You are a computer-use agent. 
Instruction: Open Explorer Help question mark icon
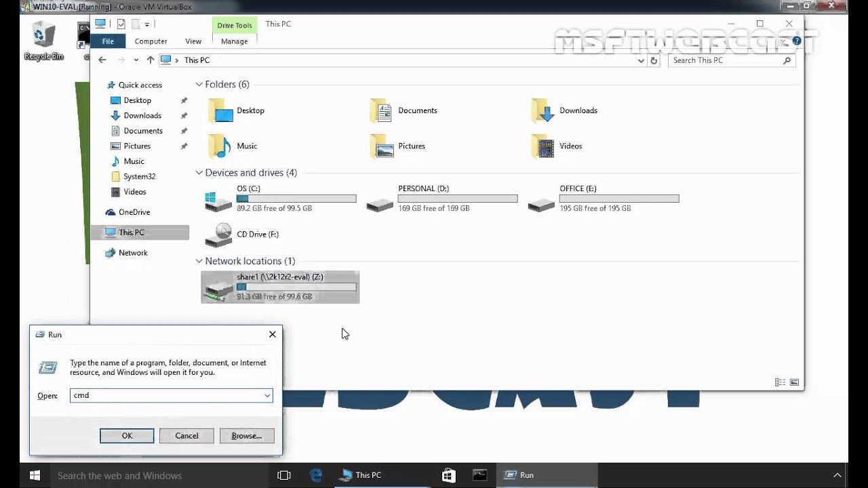[797, 41]
